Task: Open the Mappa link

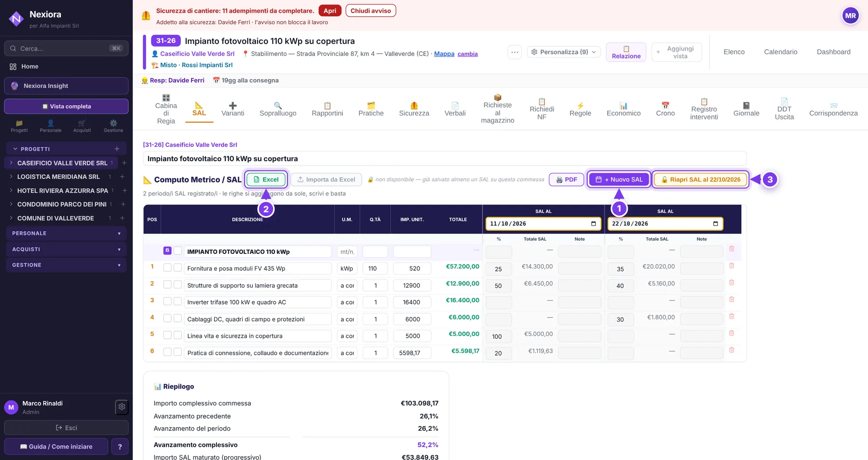Action: pyautogui.click(x=444, y=54)
